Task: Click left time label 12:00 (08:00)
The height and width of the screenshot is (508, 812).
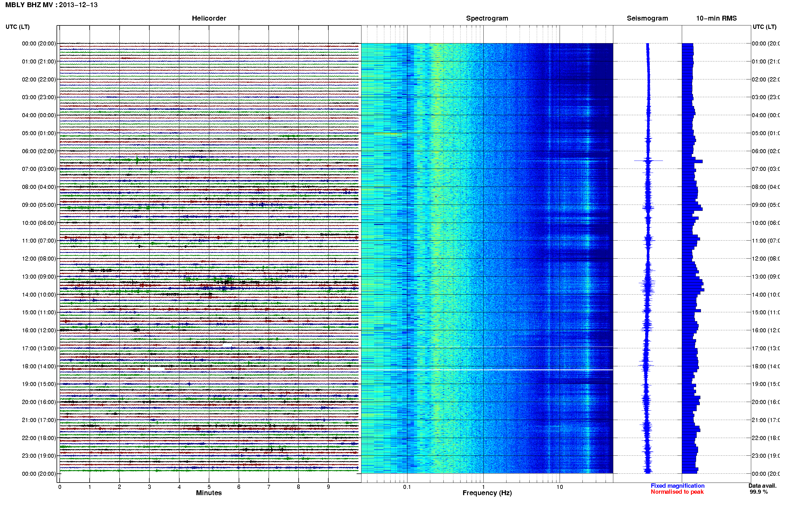Action: (x=39, y=259)
